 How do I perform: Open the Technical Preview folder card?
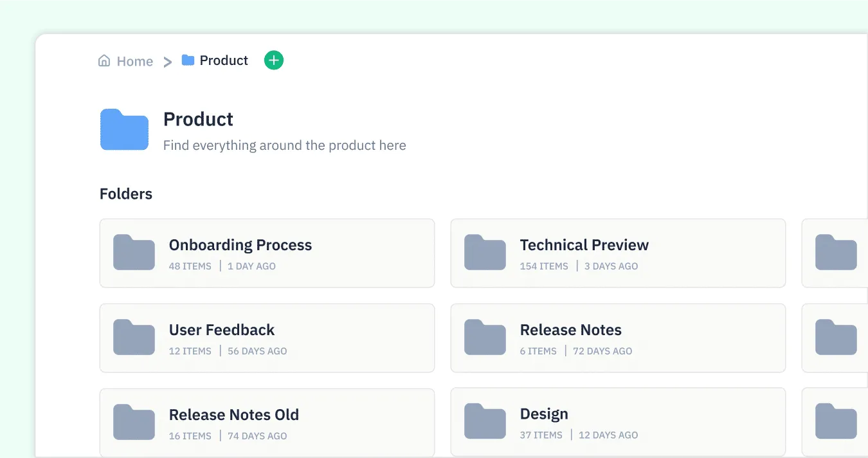[x=618, y=253]
